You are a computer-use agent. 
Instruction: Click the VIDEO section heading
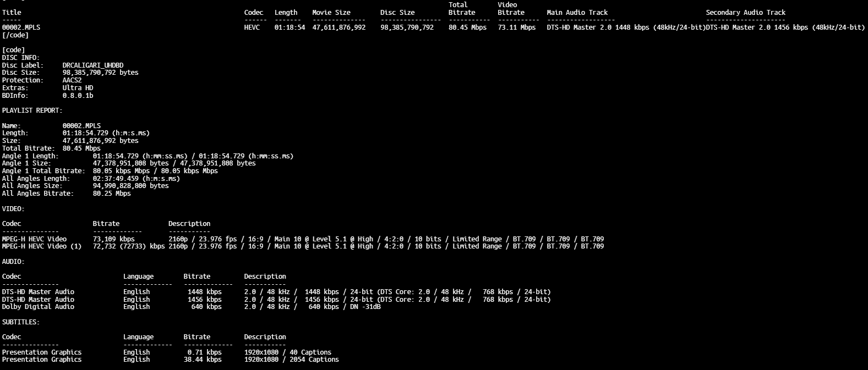[x=13, y=209]
